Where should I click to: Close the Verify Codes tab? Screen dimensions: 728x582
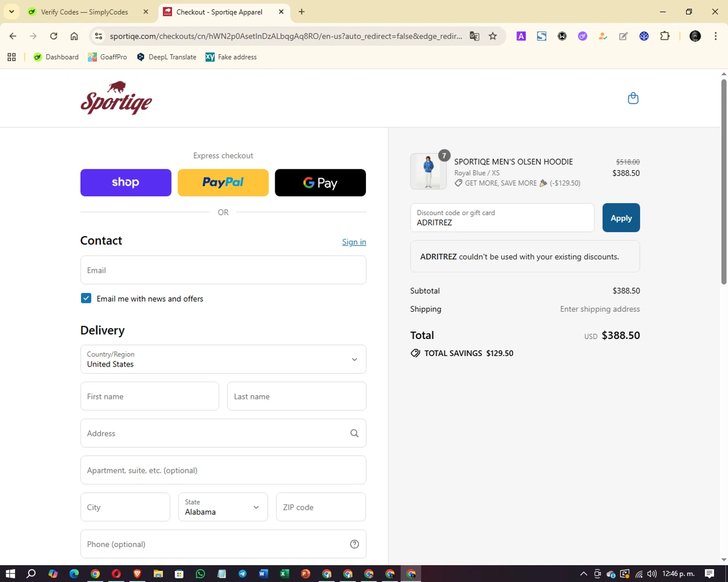click(x=146, y=12)
